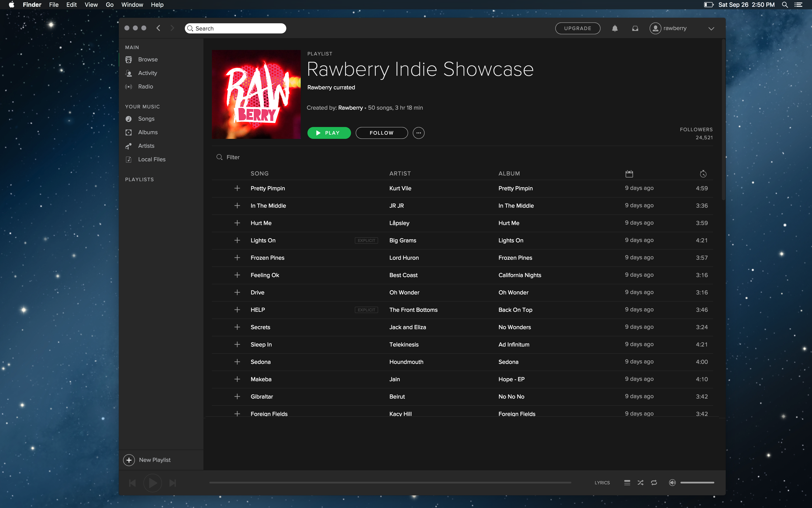Open the Activity section
Viewport: 812px width, 508px height.
click(147, 73)
